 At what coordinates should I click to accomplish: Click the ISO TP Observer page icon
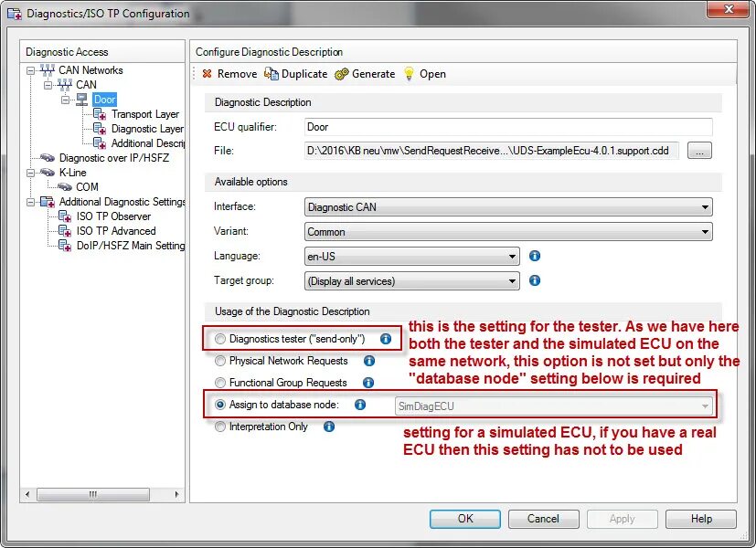click(x=65, y=216)
